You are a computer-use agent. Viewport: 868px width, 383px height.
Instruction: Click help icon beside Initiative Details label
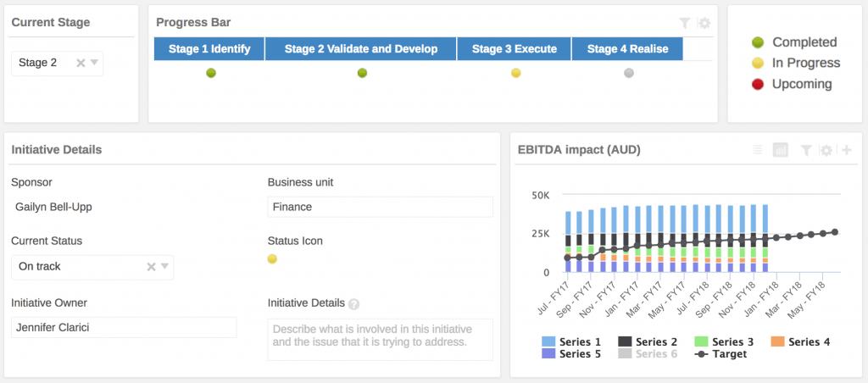pos(353,304)
